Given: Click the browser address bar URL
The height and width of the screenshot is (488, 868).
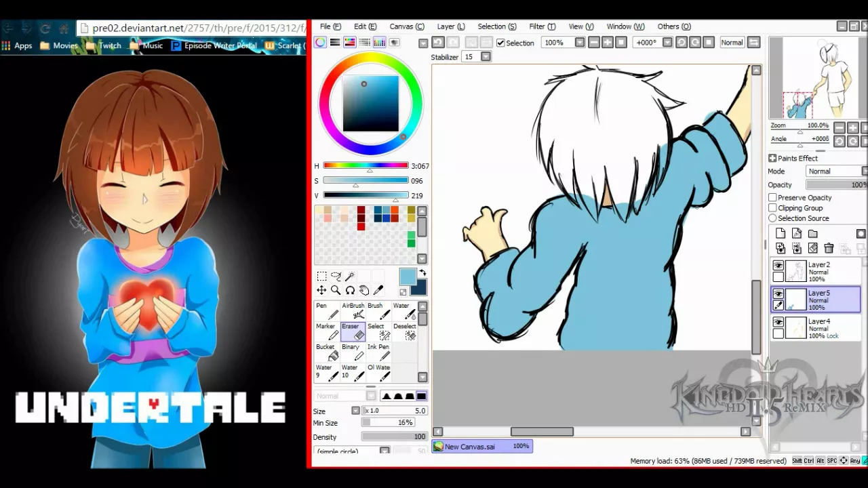Looking at the screenshot, I should click(x=198, y=28).
